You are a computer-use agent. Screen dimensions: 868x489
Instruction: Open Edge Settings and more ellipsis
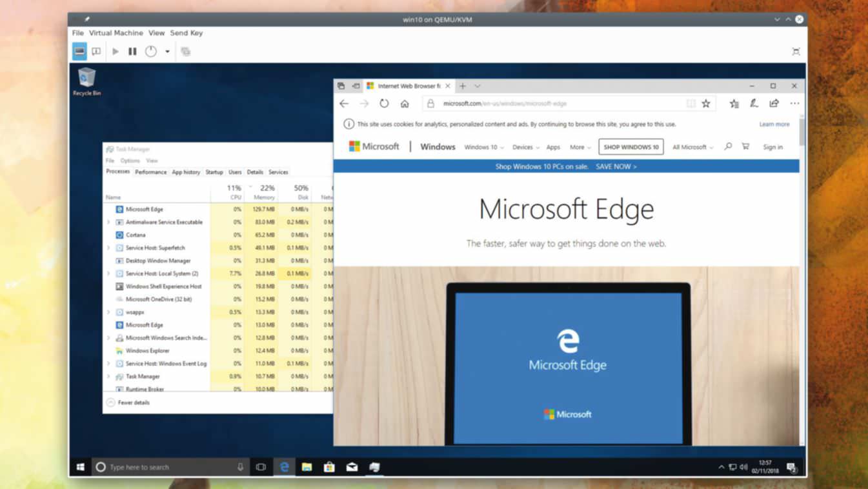794,103
